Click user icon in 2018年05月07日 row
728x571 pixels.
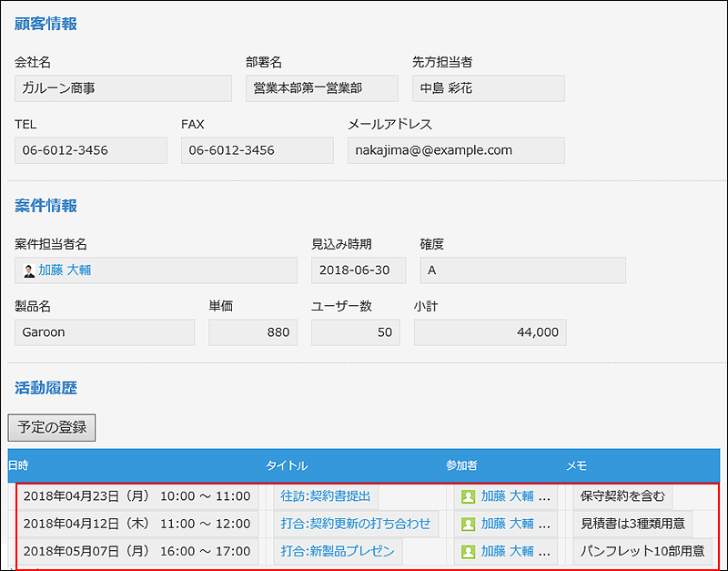point(468,552)
